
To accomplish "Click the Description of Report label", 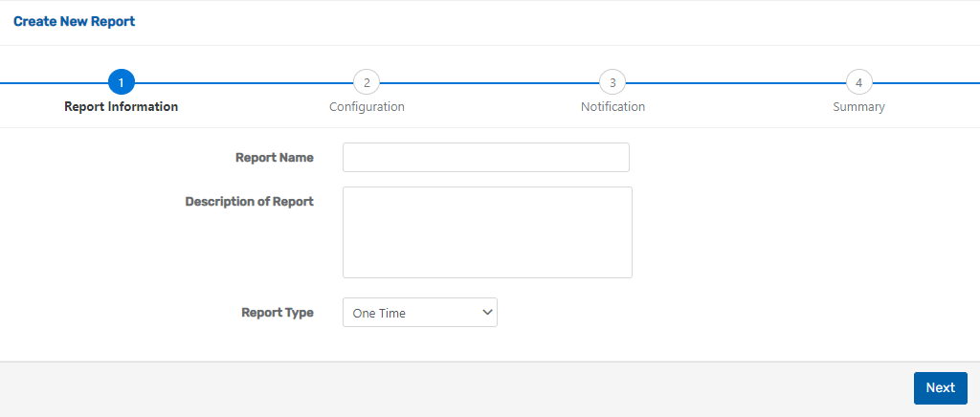I will point(250,202).
